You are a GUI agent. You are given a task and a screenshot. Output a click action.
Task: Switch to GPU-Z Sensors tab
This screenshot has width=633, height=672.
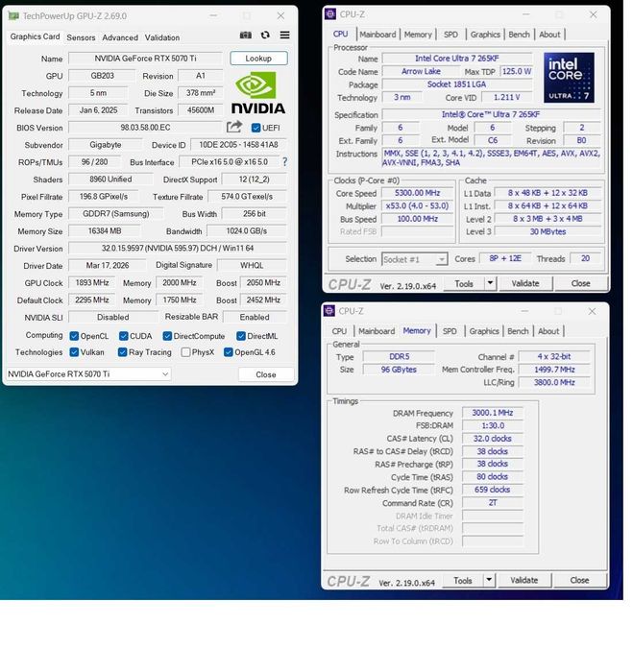click(x=81, y=37)
